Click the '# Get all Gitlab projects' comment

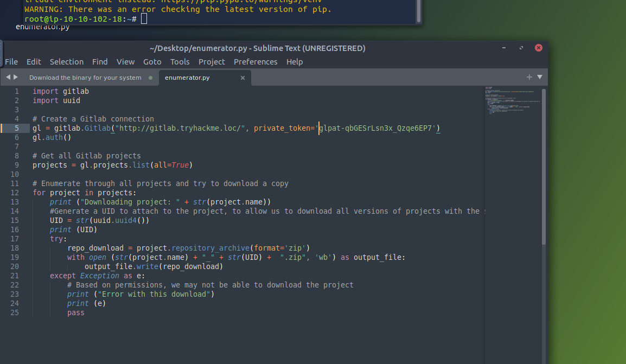(87, 156)
